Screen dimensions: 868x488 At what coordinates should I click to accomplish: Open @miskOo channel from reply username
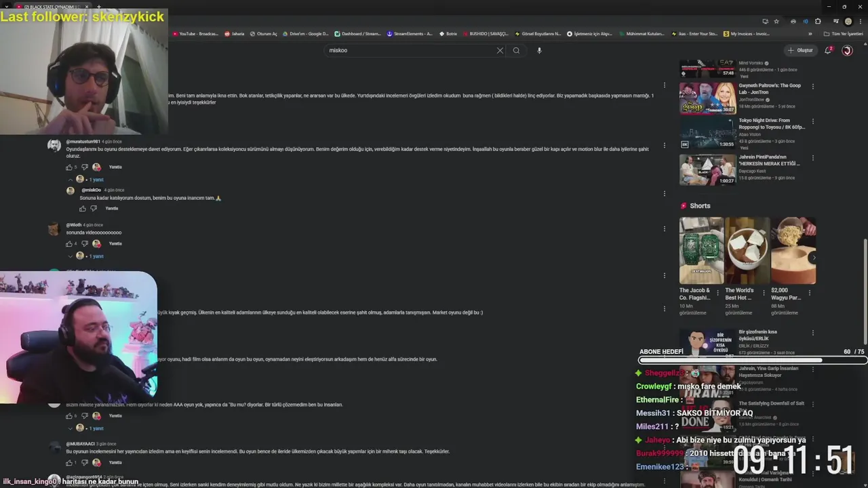click(91, 190)
